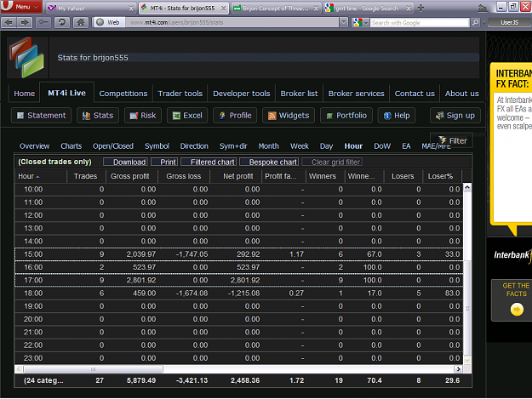The width and height of the screenshot is (532, 399).
Task: Open the Trader tools navigation item
Action: pos(180,94)
